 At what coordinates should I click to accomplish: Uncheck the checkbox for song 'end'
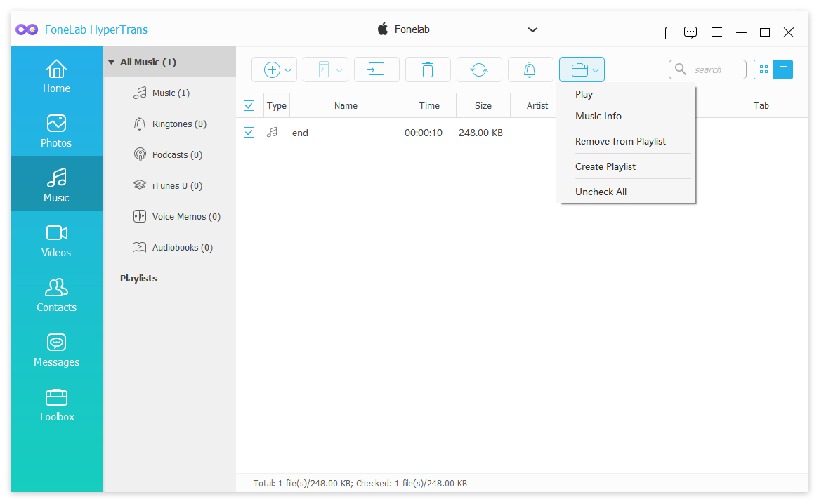point(249,133)
